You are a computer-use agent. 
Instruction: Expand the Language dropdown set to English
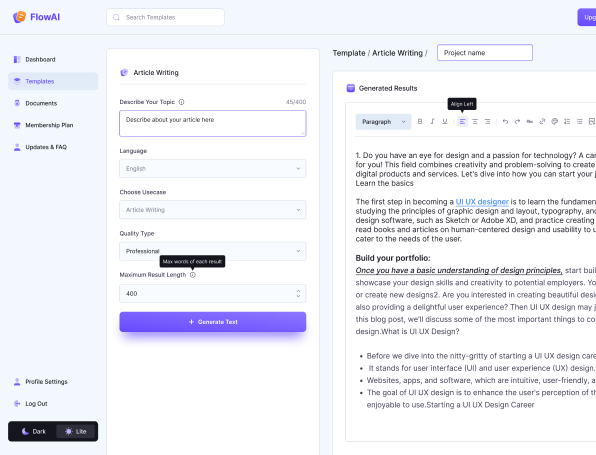tap(212, 168)
